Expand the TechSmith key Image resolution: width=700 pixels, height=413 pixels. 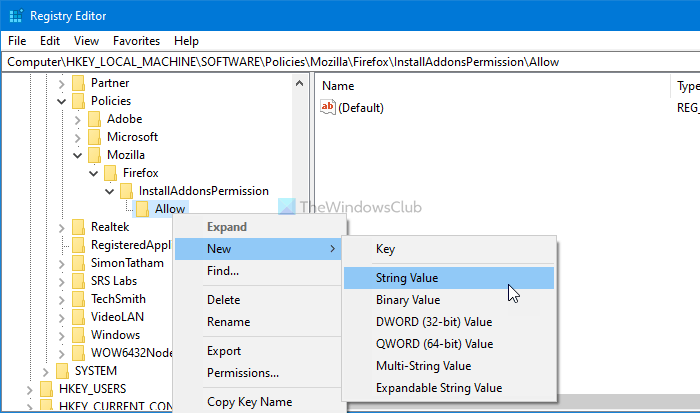tap(62, 300)
